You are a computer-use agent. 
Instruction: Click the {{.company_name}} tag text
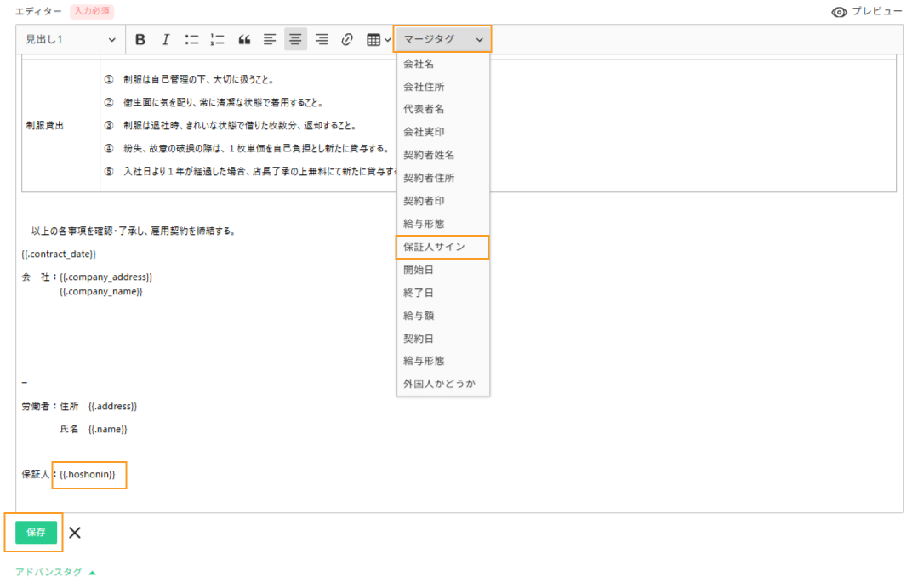100,291
